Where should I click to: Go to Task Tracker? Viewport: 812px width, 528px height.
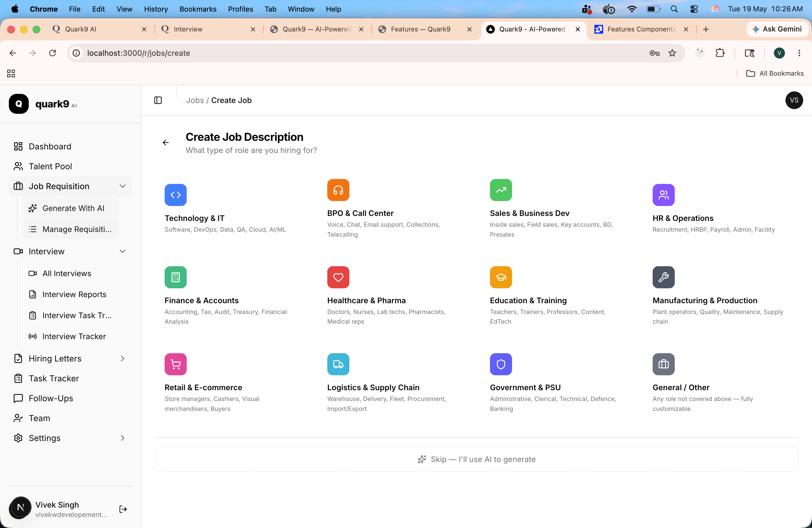pyautogui.click(x=70, y=378)
